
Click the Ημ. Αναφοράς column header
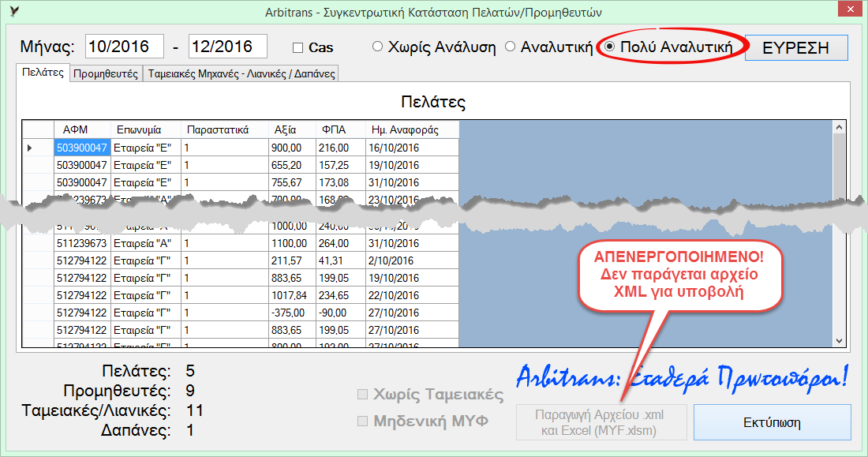click(x=413, y=129)
